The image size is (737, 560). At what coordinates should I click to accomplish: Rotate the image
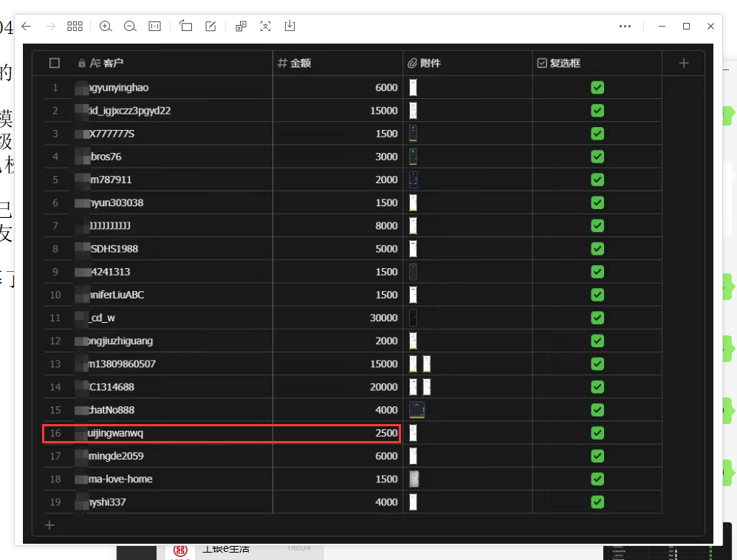point(186,27)
